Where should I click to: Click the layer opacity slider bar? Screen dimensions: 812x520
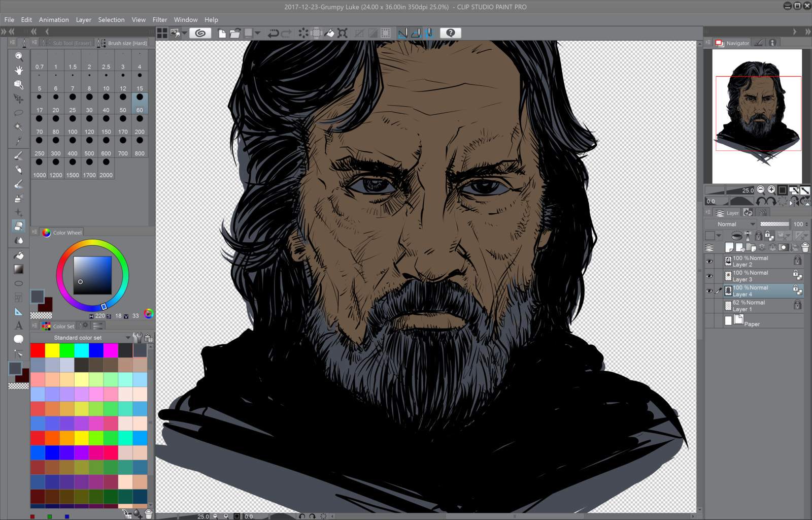tap(774, 224)
